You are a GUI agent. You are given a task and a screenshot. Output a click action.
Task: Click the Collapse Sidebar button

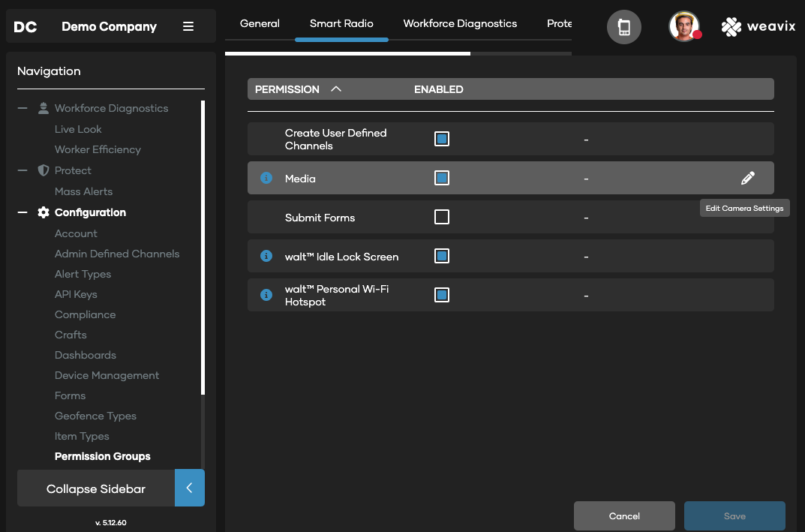pos(96,488)
